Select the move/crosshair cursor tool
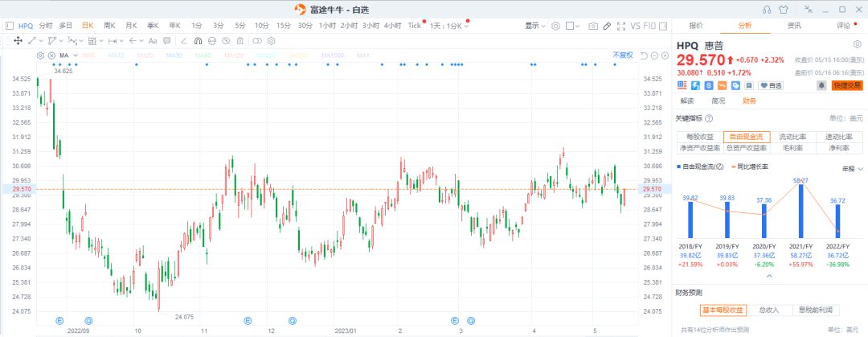 [x=18, y=40]
